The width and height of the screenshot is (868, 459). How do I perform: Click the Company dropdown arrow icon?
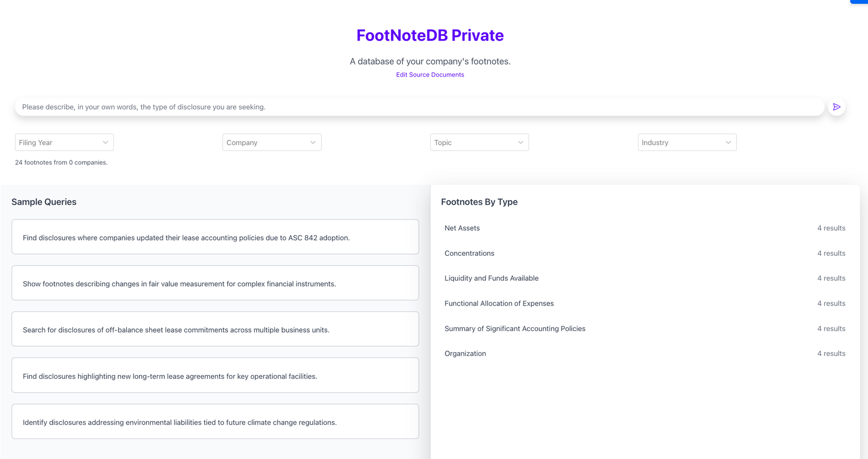coord(312,142)
